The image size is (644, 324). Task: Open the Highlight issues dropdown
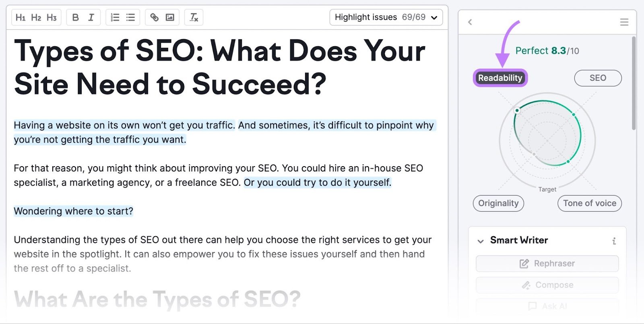tap(386, 17)
